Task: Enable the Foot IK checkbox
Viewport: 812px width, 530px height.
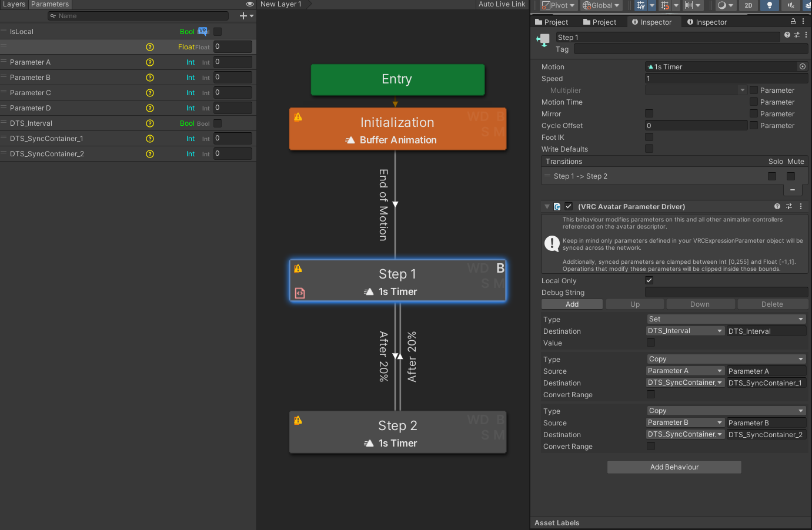Action: coord(649,137)
